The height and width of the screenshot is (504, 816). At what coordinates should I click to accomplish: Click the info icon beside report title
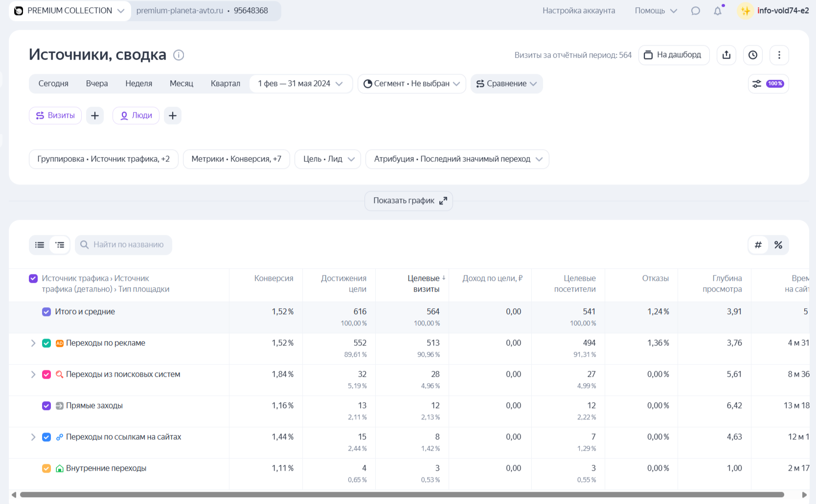tap(179, 55)
